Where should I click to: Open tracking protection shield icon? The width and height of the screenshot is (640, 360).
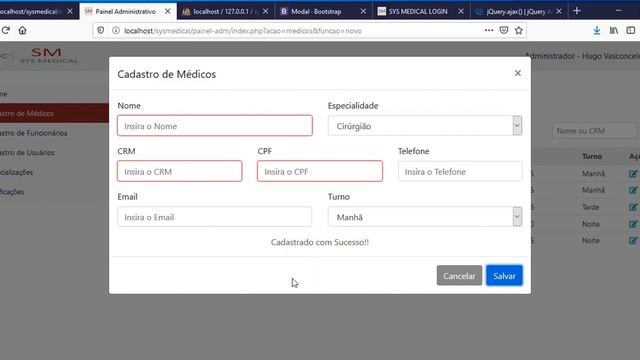pos(100,30)
